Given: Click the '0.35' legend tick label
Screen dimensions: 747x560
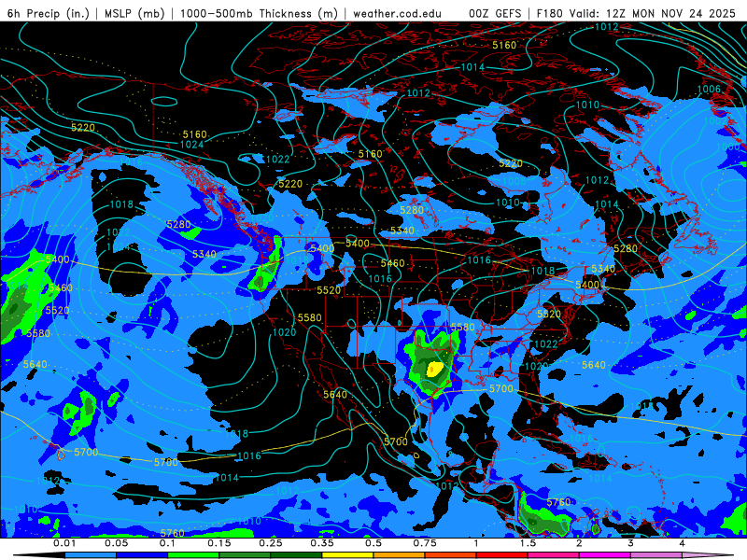Looking at the screenshot, I should click(x=322, y=543).
